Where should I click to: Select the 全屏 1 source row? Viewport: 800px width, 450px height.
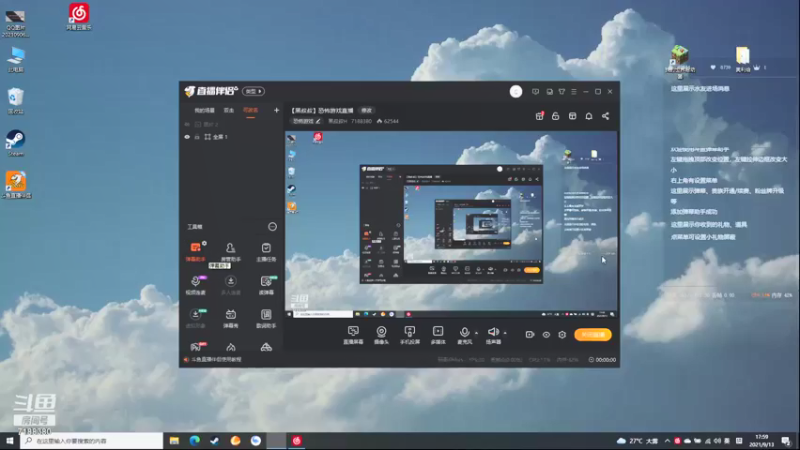click(x=231, y=137)
